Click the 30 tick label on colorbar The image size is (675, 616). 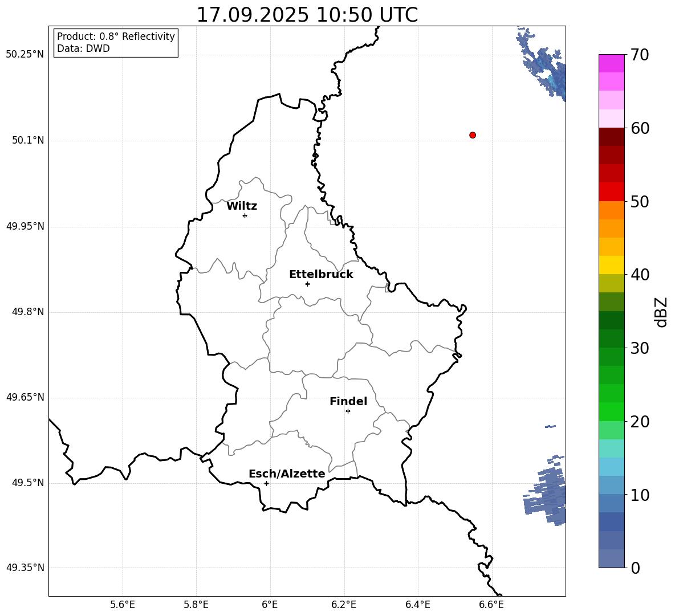pyautogui.click(x=640, y=348)
